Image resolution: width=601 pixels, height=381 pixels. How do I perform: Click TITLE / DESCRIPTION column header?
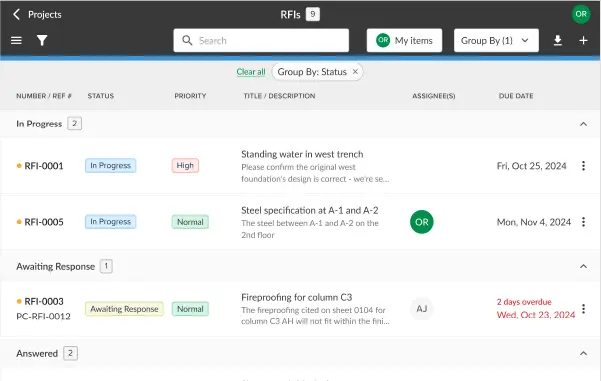279,96
